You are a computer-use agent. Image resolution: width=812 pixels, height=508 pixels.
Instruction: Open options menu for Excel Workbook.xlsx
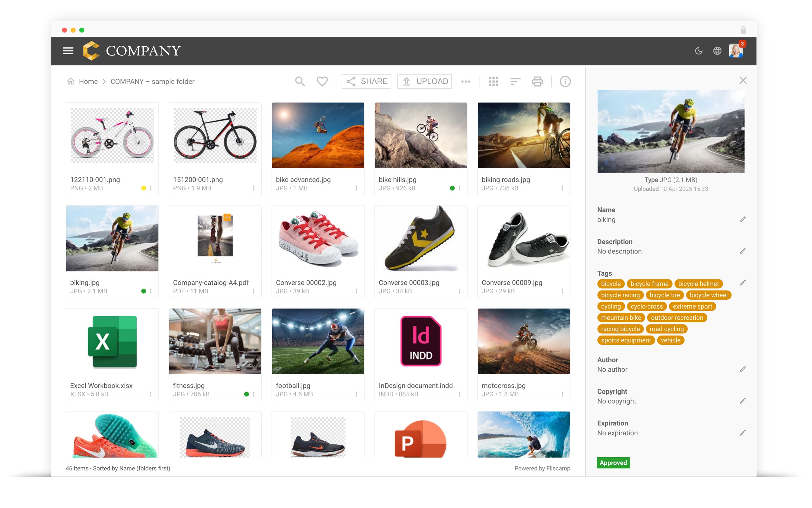click(x=151, y=394)
